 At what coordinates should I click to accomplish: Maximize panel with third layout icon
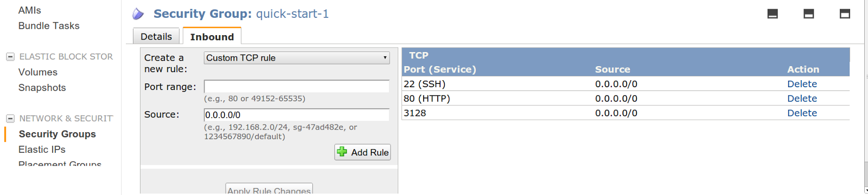tap(845, 14)
